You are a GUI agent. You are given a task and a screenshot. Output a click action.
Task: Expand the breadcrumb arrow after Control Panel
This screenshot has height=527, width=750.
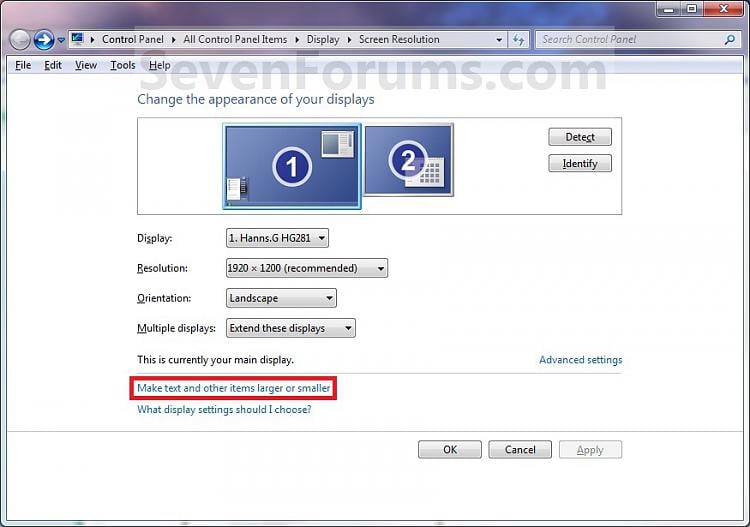point(174,40)
